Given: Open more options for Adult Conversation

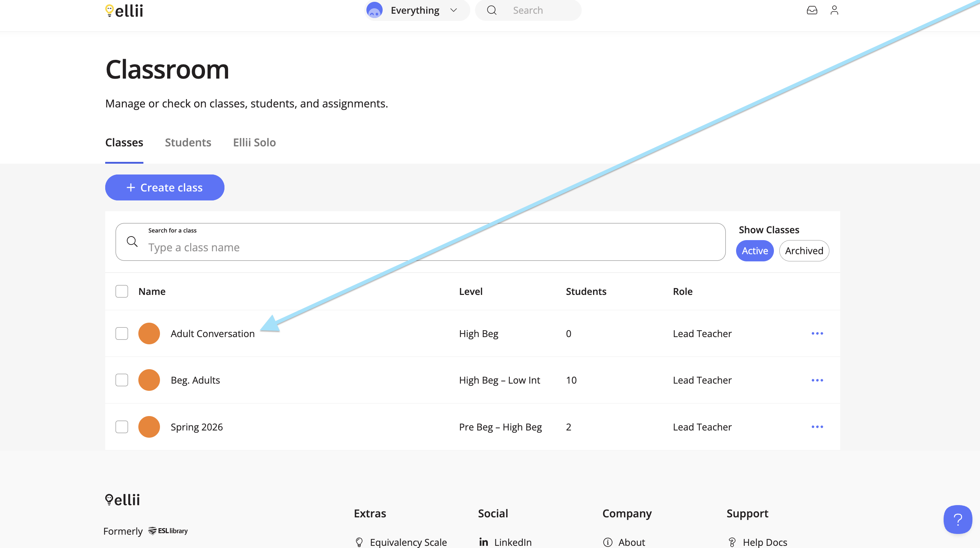Looking at the screenshot, I should 817,333.
